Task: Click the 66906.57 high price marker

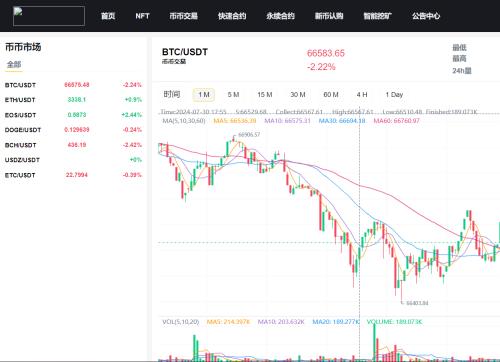Action: tap(249, 135)
